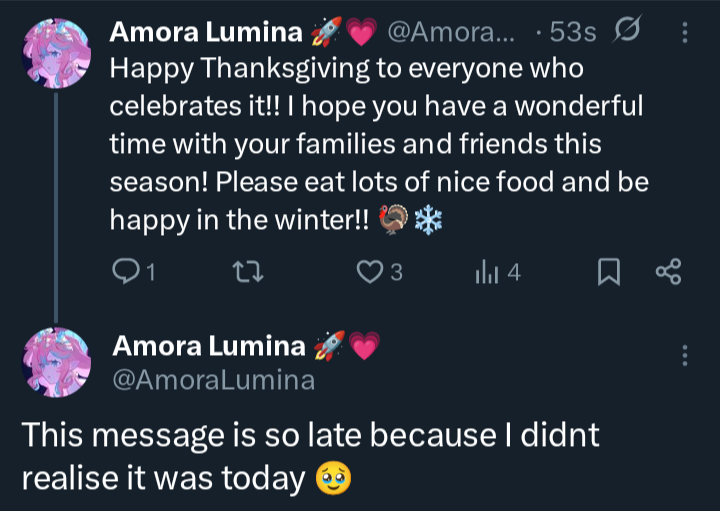Open Amora Lumina name on first tweet
This screenshot has width=720, height=511.
[206, 33]
